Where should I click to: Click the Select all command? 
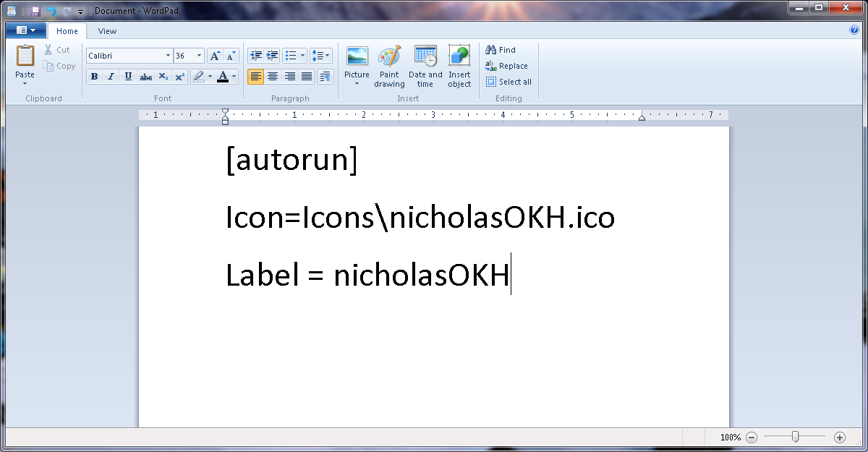coord(509,82)
